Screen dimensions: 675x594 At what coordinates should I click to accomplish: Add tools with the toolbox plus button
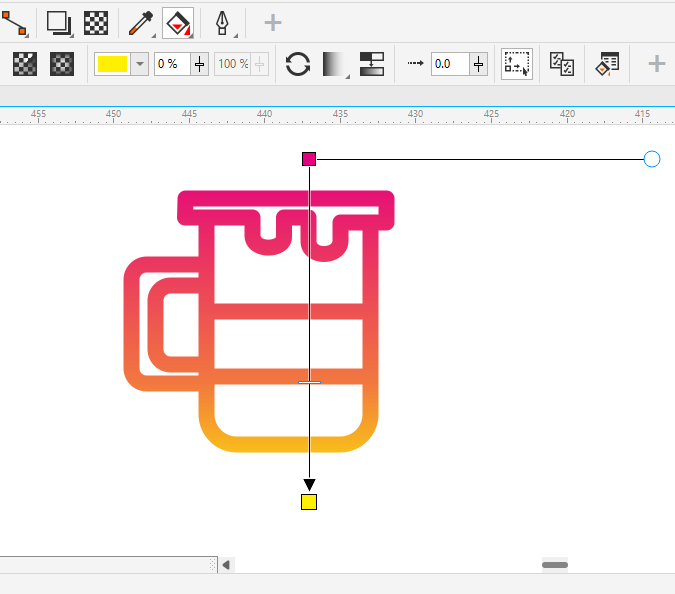click(x=272, y=23)
